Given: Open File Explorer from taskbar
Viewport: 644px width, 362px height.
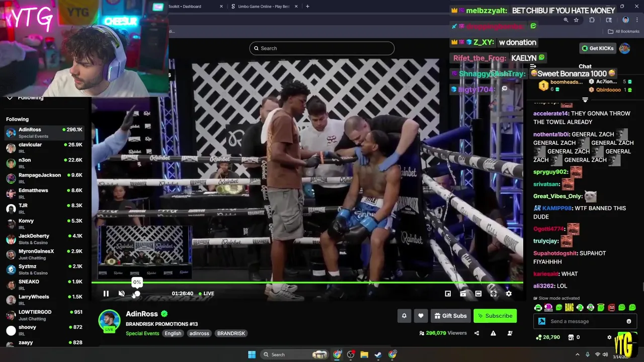Looking at the screenshot, I should (x=364, y=354).
